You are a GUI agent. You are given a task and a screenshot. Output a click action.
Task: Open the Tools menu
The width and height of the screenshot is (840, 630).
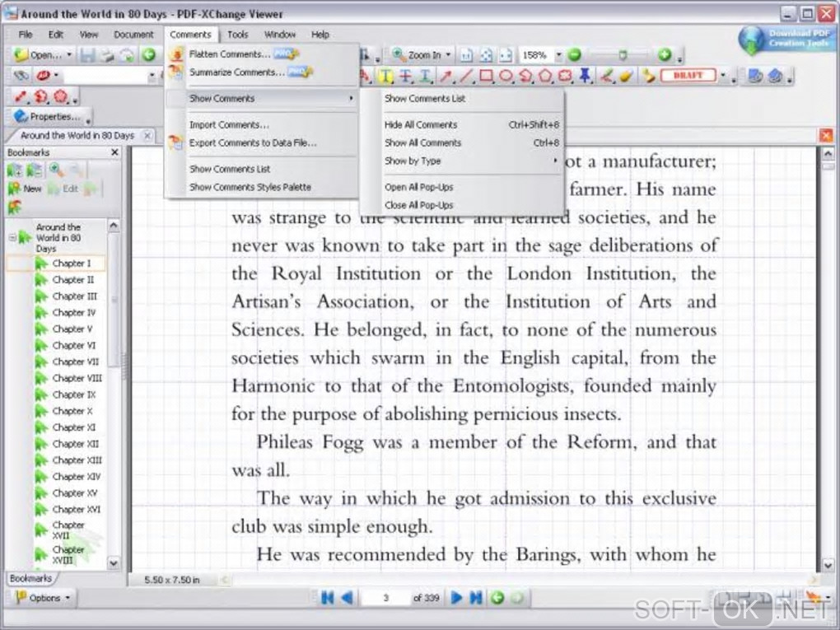click(x=237, y=35)
